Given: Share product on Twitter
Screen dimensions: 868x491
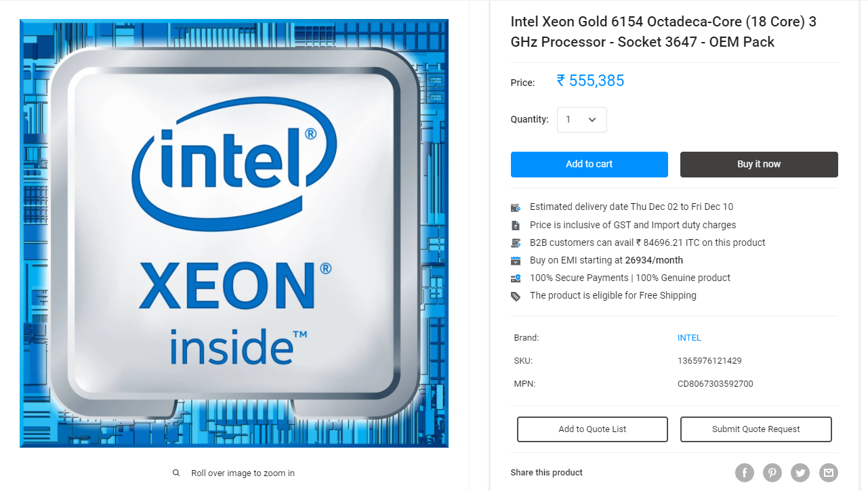Looking at the screenshot, I should click(800, 472).
